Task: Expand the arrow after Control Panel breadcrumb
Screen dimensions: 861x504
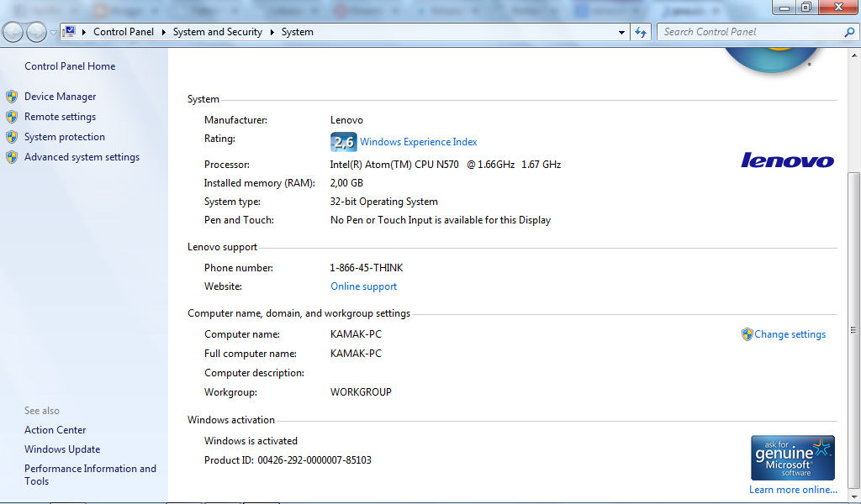Action: coord(164,33)
